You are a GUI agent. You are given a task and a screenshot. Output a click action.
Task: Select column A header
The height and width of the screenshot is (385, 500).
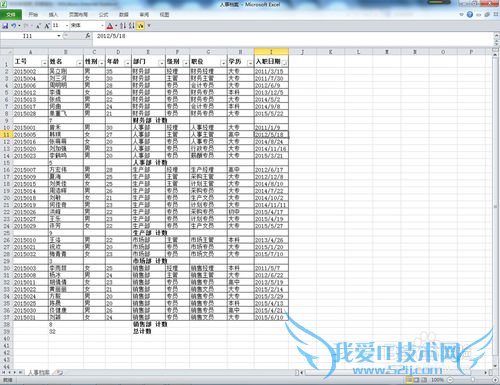(x=31, y=52)
